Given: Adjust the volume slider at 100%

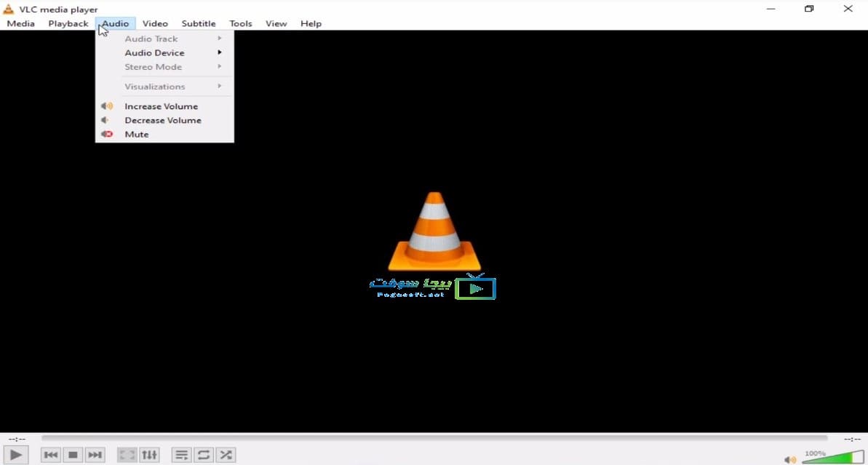Looking at the screenshot, I should coord(834,457).
